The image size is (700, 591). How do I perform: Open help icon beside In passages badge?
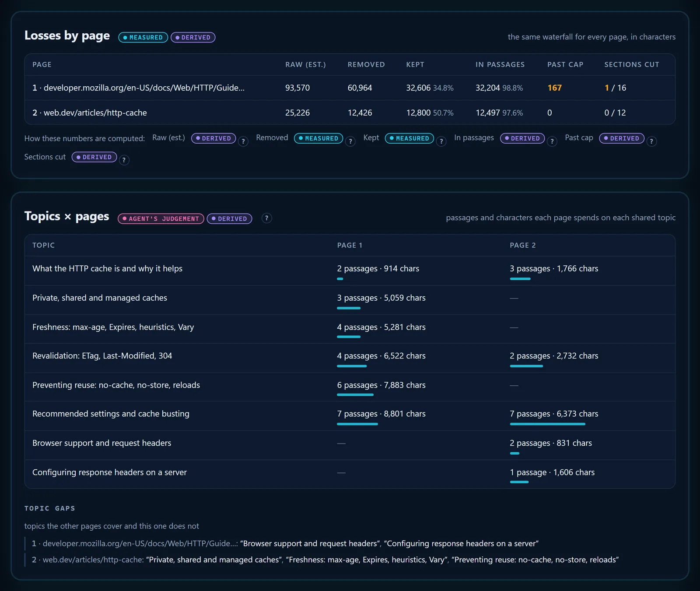click(x=552, y=141)
